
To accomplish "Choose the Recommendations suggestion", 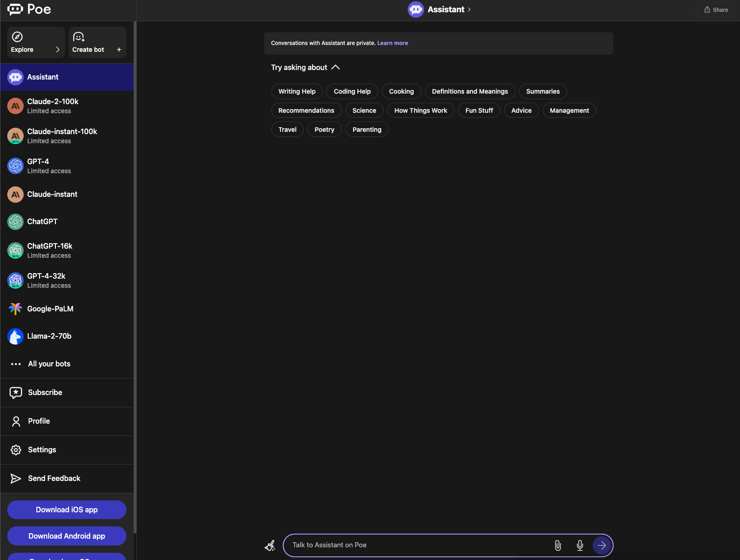I will pyautogui.click(x=306, y=110).
